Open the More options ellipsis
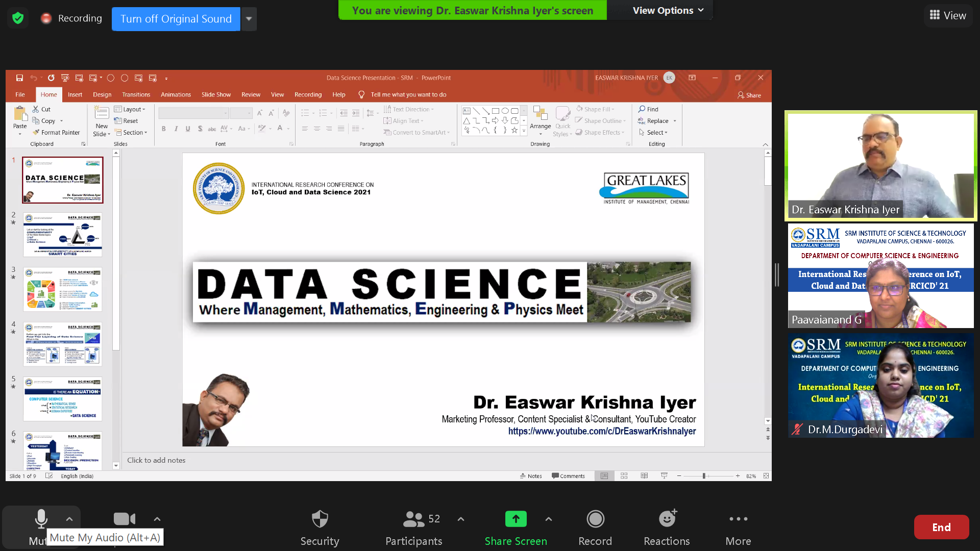The image size is (980, 551). coord(738,519)
